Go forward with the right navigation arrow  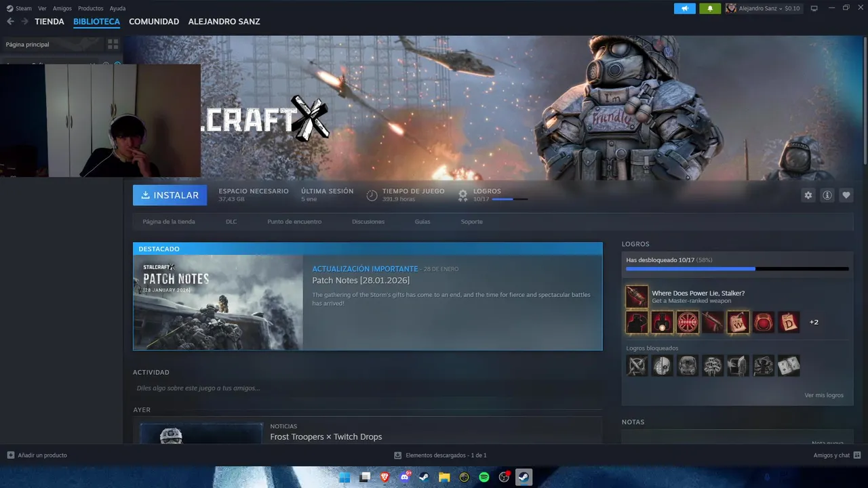pos(24,22)
